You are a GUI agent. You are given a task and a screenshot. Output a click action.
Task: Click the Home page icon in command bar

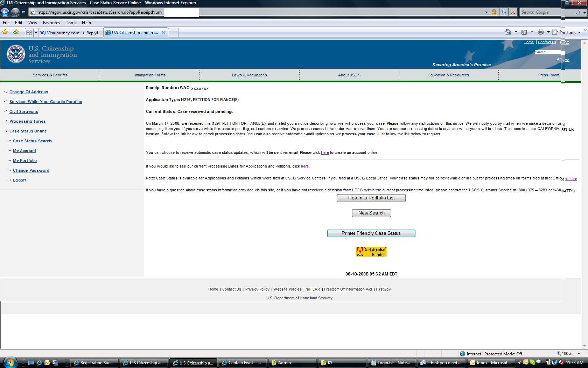click(508, 32)
